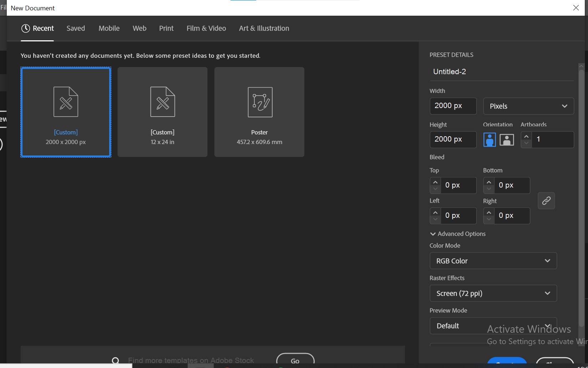
Task: Click the Adobe Stock search magnifier icon
Action: click(x=116, y=361)
